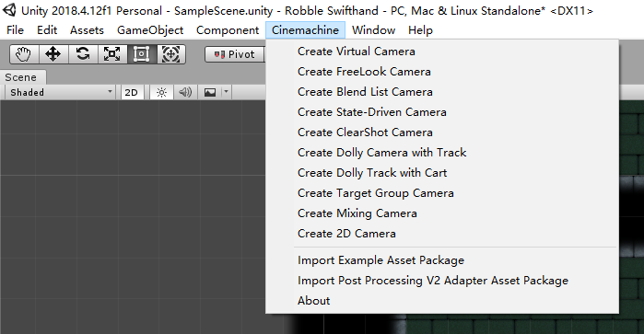This screenshot has width=644, height=334.
Task: Choose Create FreeLook Camera
Action: pos(442,72)
